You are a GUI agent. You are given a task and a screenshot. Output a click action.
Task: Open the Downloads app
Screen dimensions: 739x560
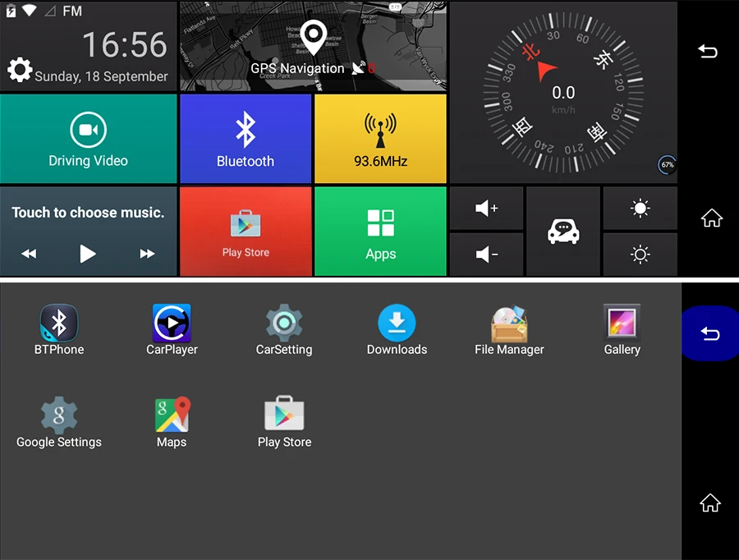(x=397, y=329)
